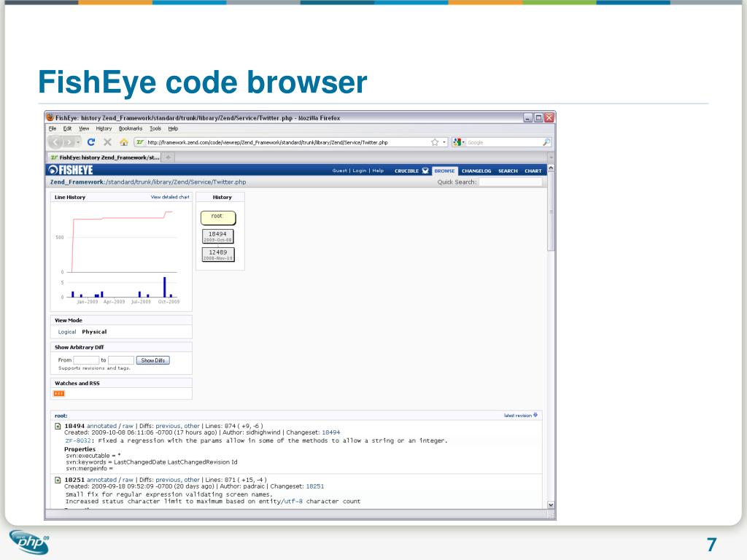Switch to the CHART tab

(533, 171)
